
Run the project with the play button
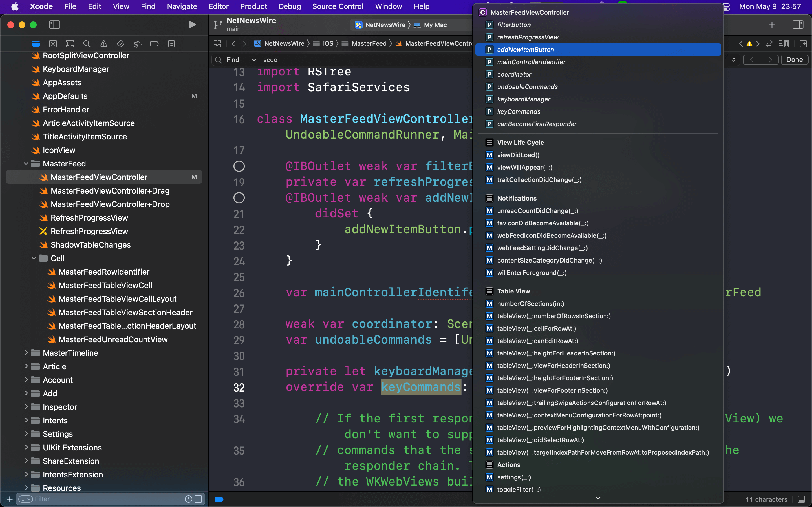pyautogui.click(x=192, y=25)
